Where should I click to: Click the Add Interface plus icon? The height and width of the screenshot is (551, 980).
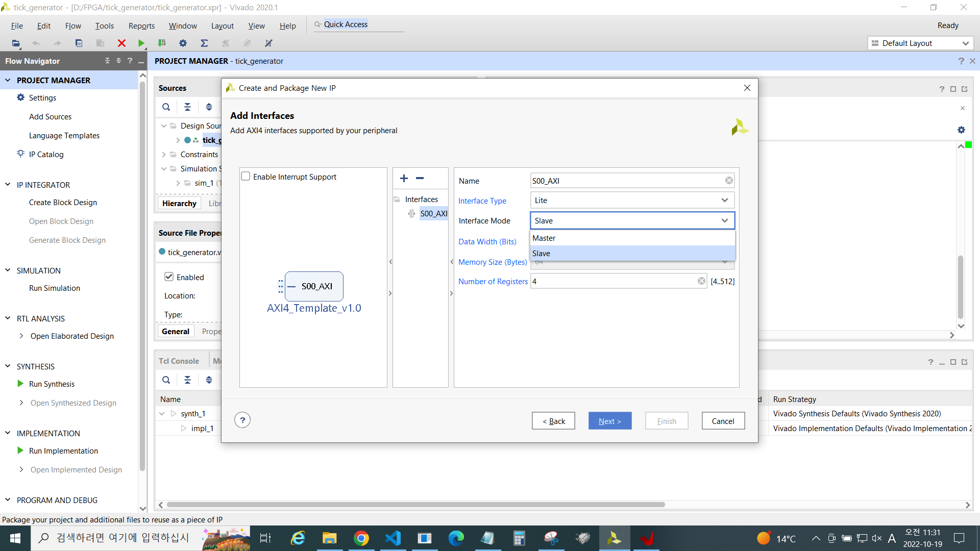click(404, 178)
